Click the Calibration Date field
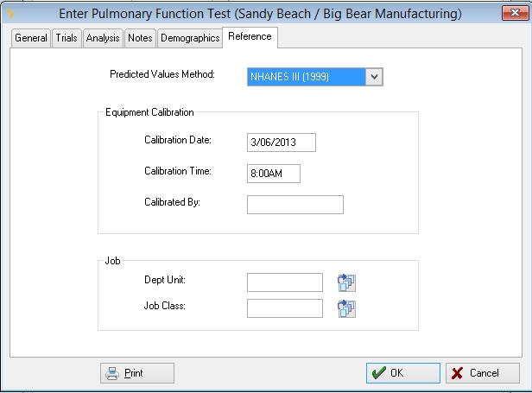 pyautogui.click(x=282, y=143)
